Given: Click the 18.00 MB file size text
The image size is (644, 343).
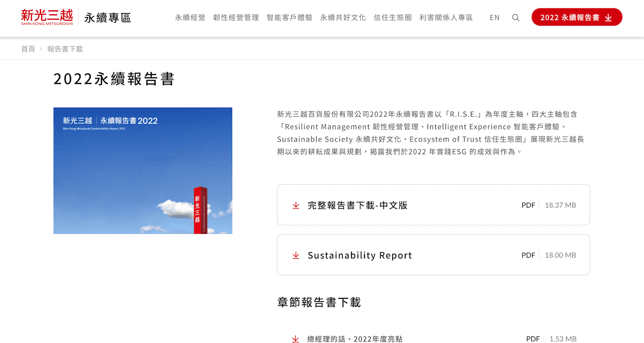Looking at the screenshot, I should coord(560,255).
